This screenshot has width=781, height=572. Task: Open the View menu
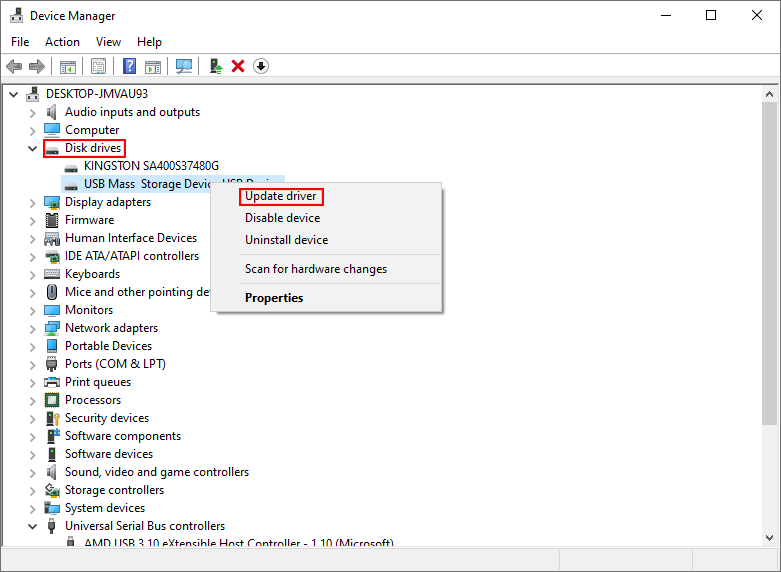[x=108, y=42]
